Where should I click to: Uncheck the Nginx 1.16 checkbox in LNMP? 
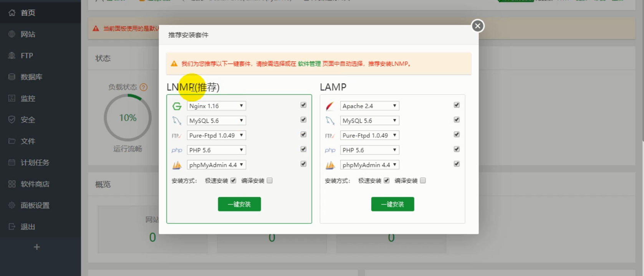(303, 105)
